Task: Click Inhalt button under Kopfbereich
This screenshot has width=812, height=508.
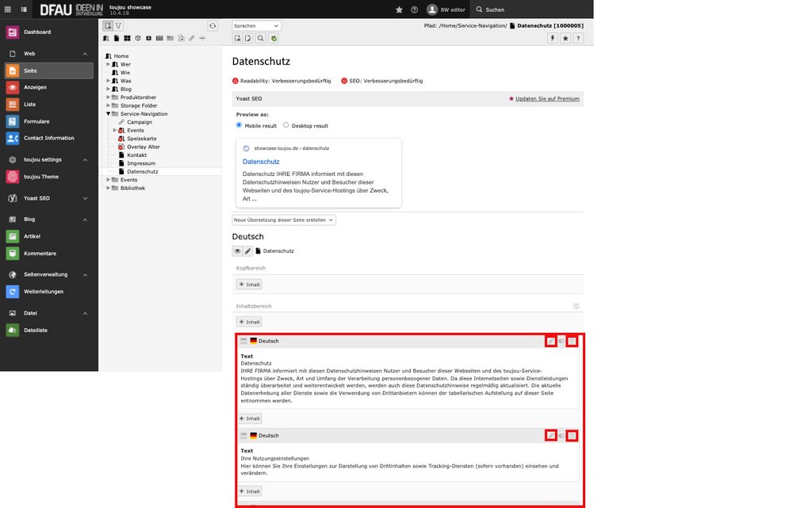Action: (x=249, y=285)
